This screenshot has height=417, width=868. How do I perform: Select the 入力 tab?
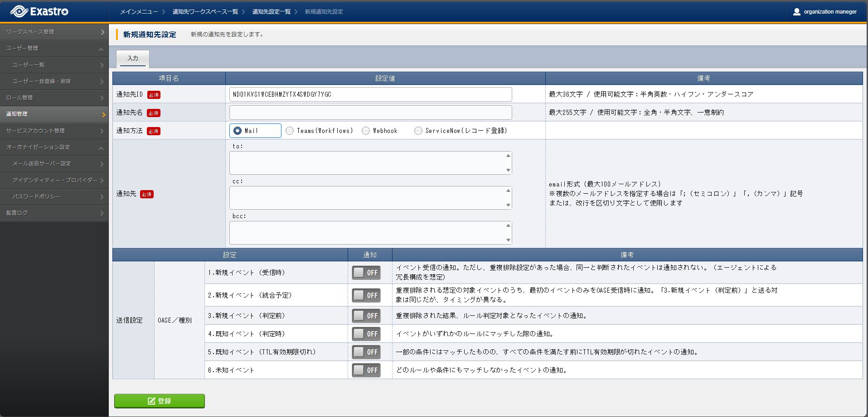click(x=133, y=59)
